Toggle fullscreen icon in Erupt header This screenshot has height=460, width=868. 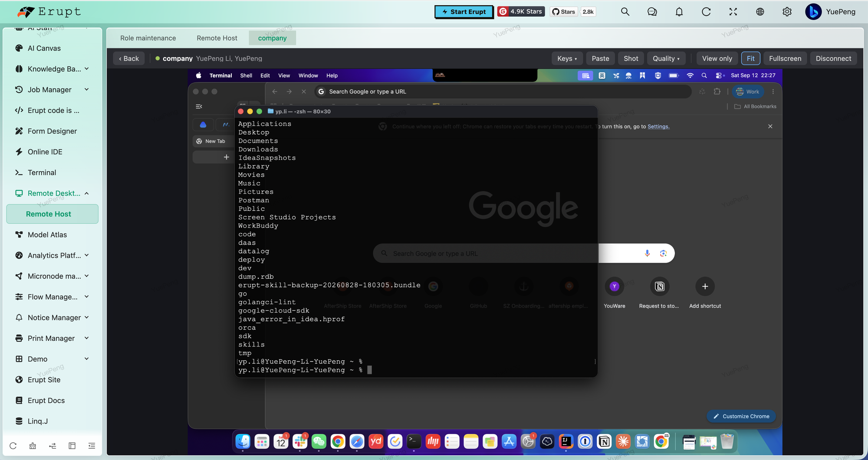pos(733,12)
